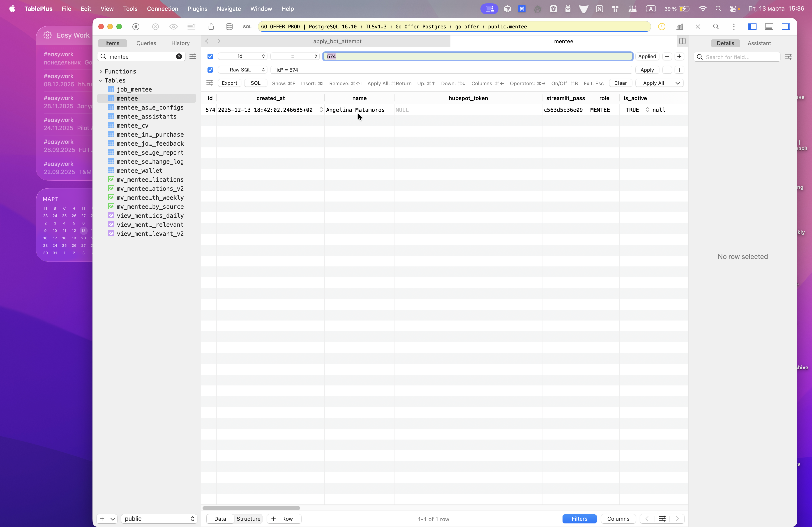
Task: Toggle the bottom console panel icon
Action: click(769, 27)
